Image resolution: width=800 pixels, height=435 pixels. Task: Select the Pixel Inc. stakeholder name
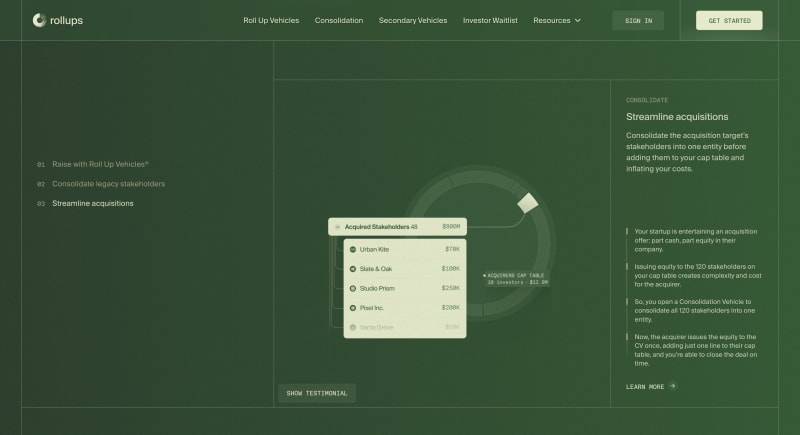tap(371, 308)
